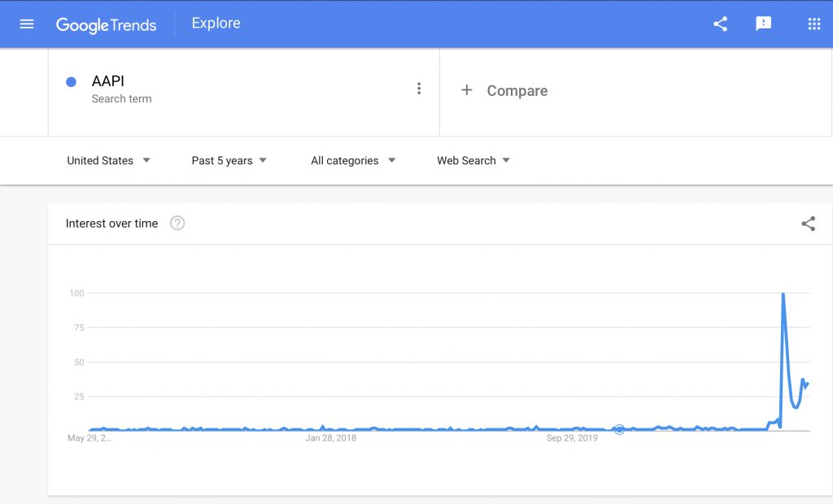The height and width of the screenshot is (504, 833).
Task: Expand the United States region dropdown
Action: pyautogui.click(x=108, y=160)
